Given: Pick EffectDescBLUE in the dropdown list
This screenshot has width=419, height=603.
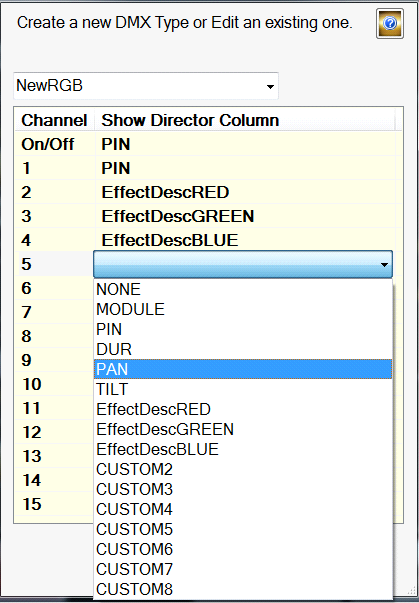Looking at the screenshot, I should (243, 449).
